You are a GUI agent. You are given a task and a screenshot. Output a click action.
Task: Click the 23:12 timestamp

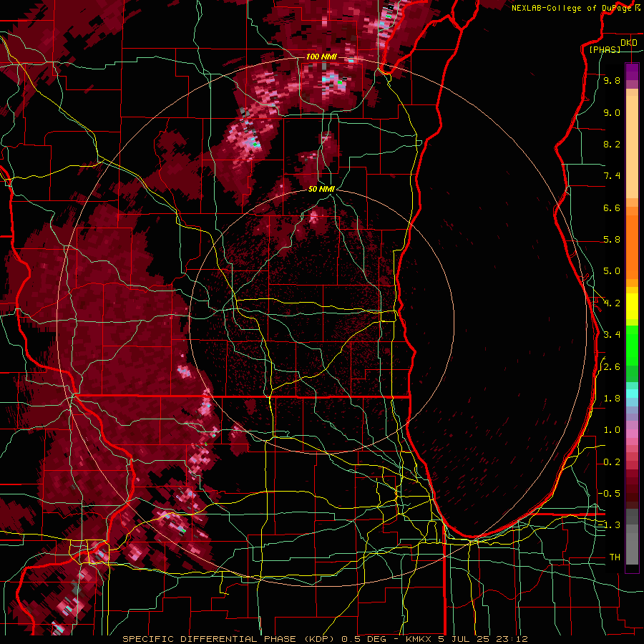[511, 639]
